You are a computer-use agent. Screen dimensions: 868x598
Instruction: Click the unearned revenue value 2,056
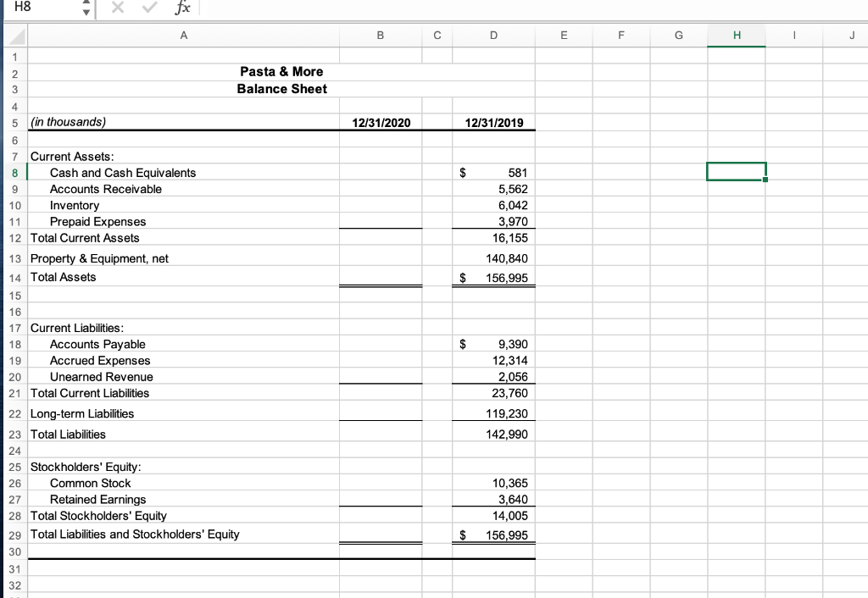494,377
